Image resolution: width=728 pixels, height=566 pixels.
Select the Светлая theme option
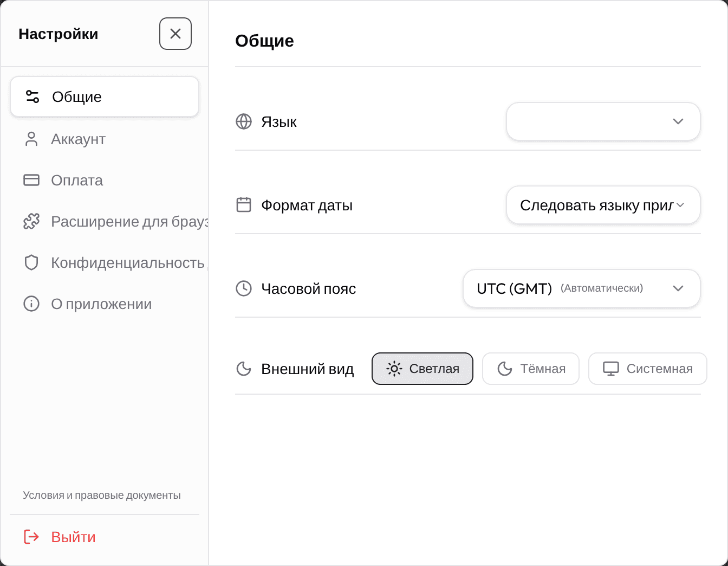pyautogui.click(x=422, y=369)
